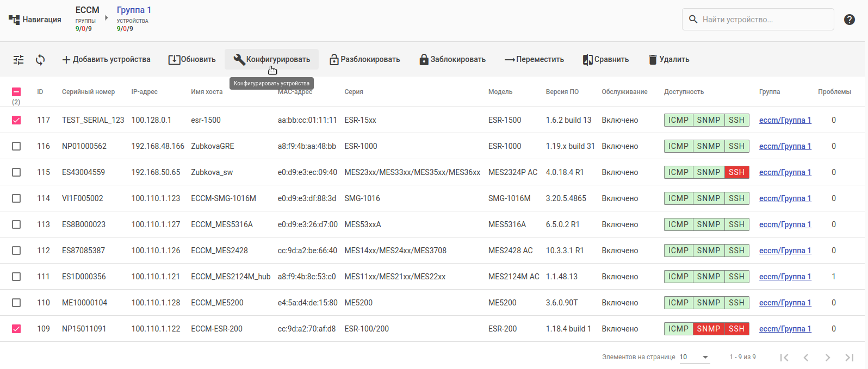Click the Добавить устройства plus button
This screenshot has height=369, width=868.
106,60
